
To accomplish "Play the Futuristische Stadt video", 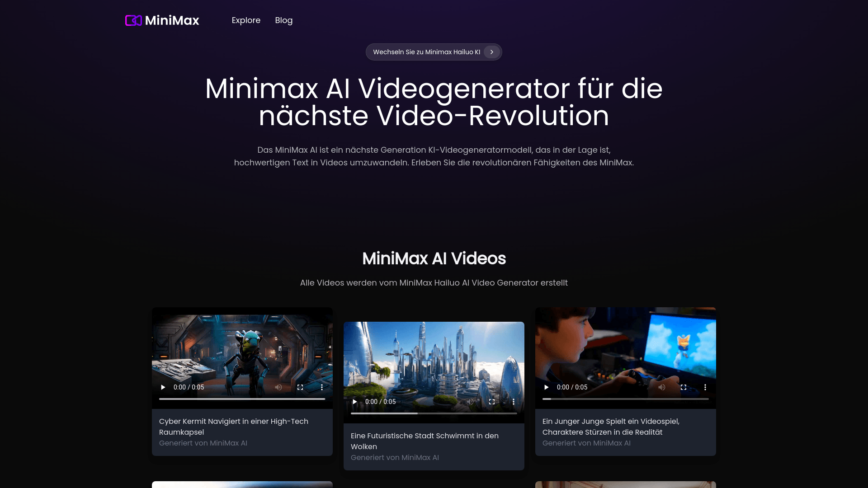I will [355, 402].
